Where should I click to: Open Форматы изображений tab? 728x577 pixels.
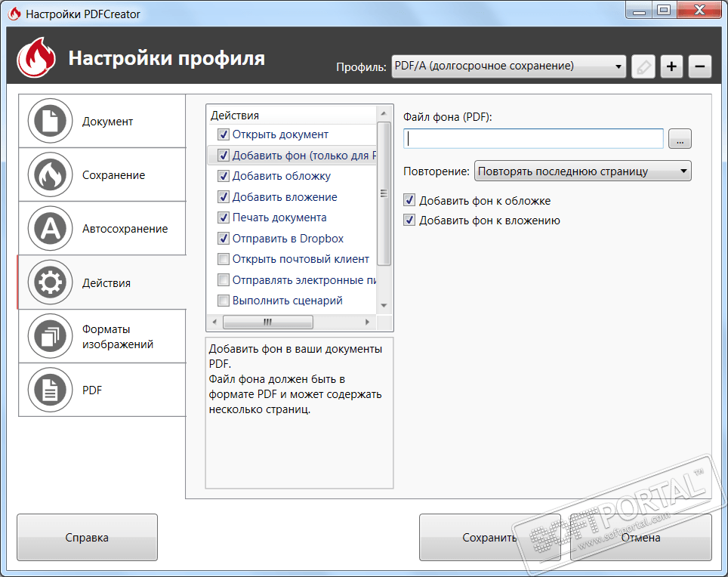pyautogui.click(x=102, y=336)
